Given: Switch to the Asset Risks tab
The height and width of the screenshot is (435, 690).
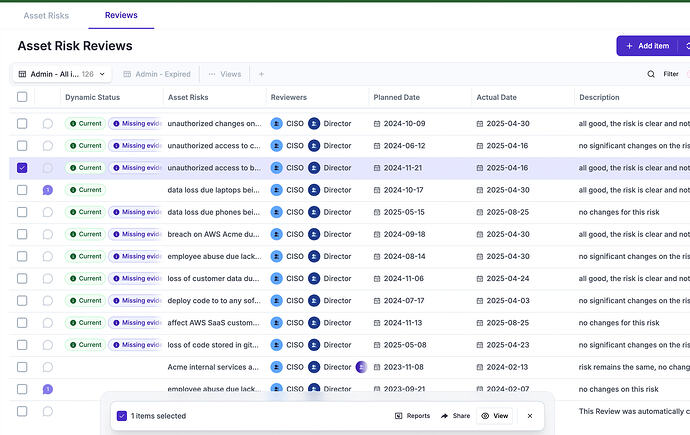Looking at the screenshot, I should click(x=46, y=15).
